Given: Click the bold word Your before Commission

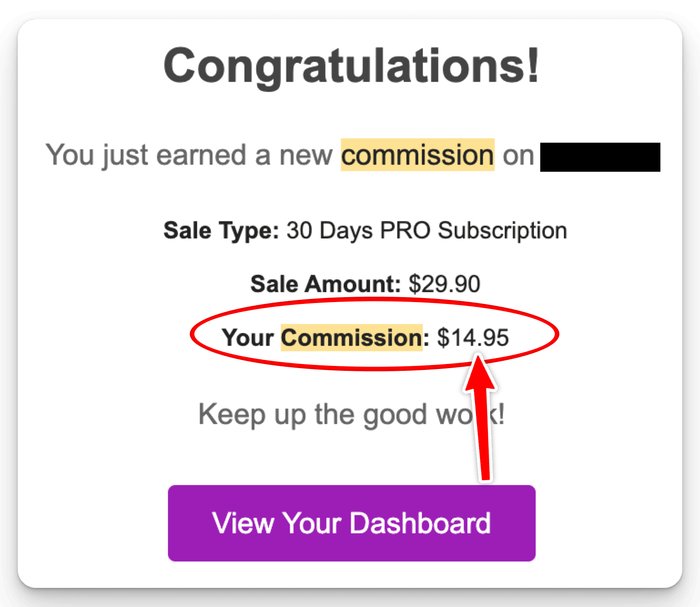Looking at the screenshot, I should pos(248,338).
